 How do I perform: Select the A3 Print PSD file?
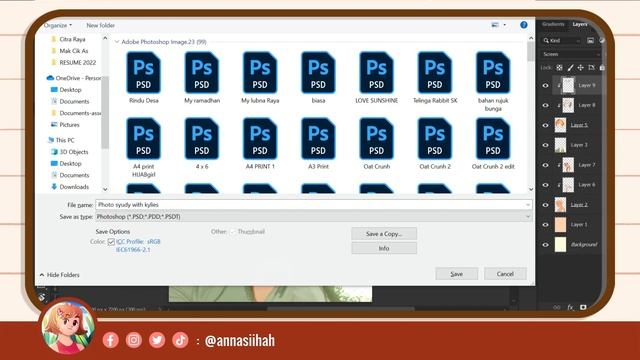click(x=318, y=144)
